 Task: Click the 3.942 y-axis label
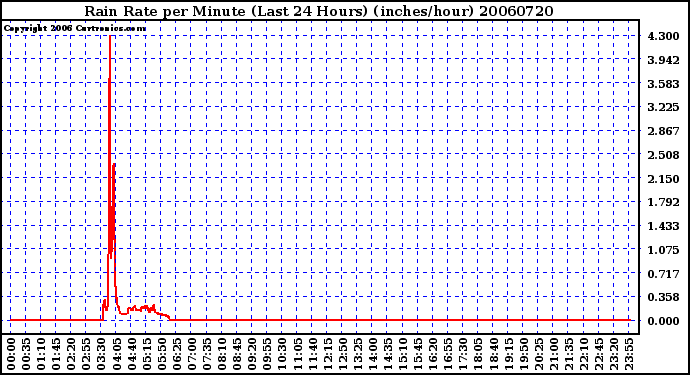tap(663, 60)
